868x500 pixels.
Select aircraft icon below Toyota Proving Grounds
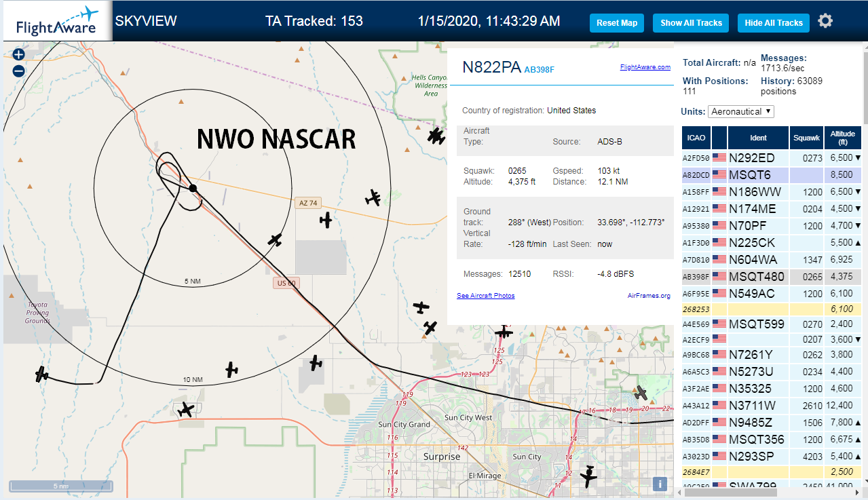(42, 374)
